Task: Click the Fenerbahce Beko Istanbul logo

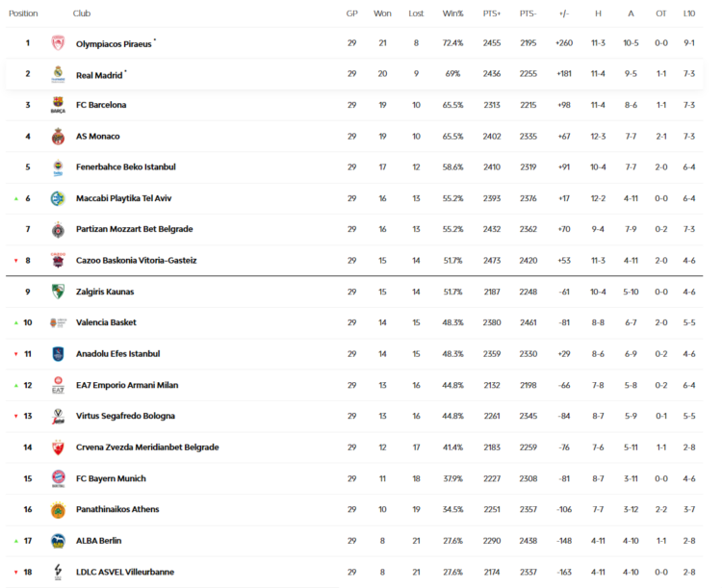Action: tap(58, 167)
